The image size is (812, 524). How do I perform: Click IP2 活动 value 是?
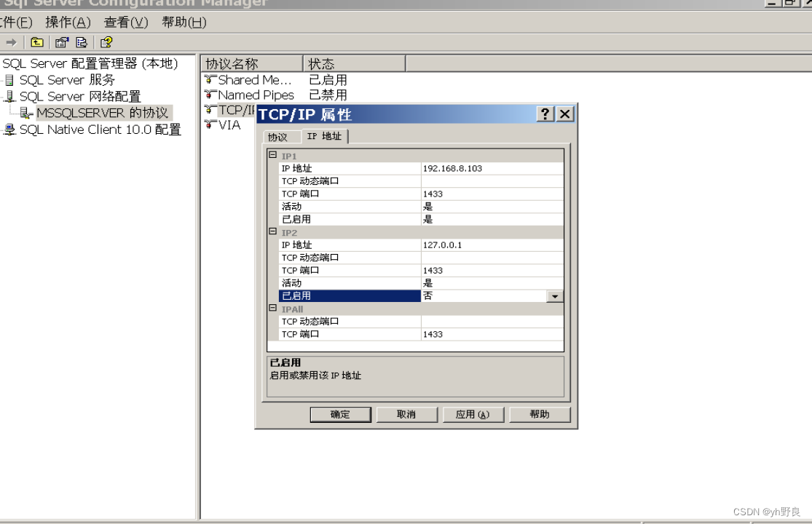pyautogui.click(x=492, y=283)
